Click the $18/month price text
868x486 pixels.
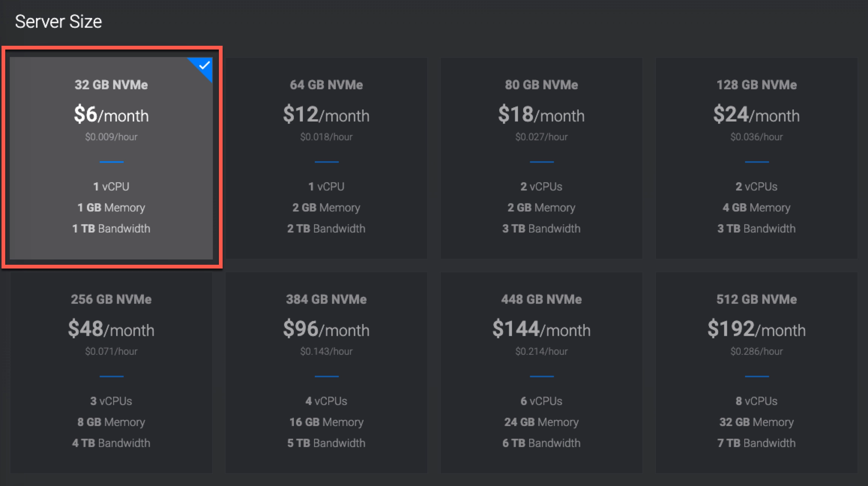(541, 115)
